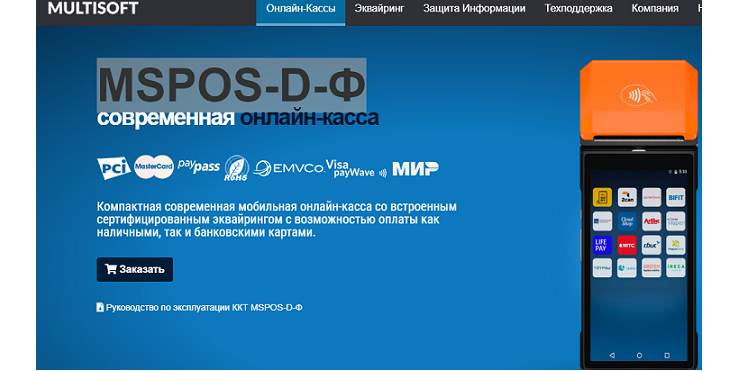739x371 pixels.
Task: Tap the МТС red app icon on the phone
Action: [627, 245]
